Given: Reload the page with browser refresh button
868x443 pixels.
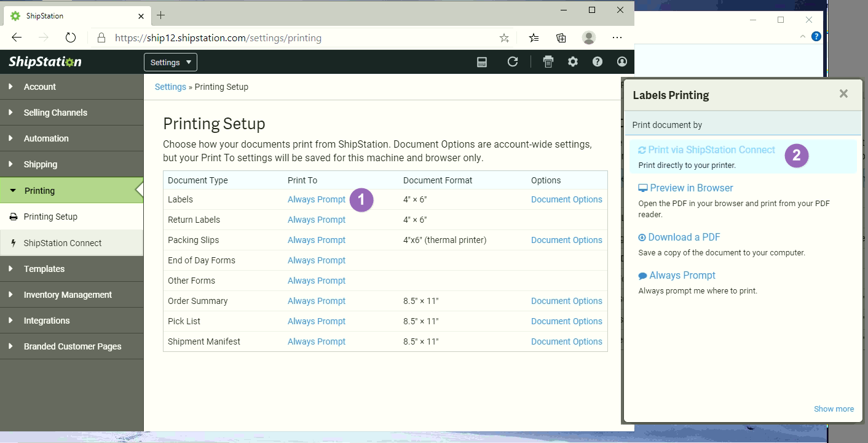Looking at the screenshot, I should (71, 38).
